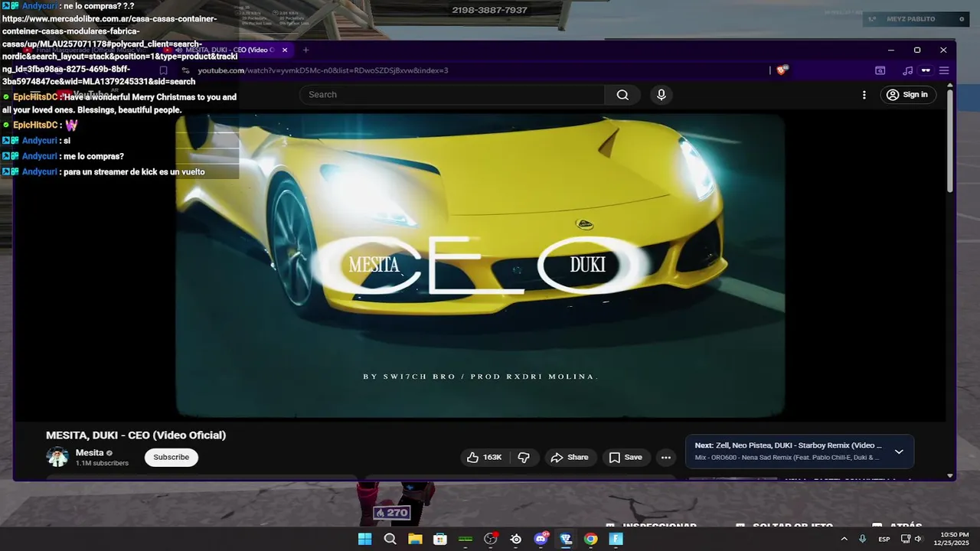Open browser sidebar panel icon

(x=880, y=70)
